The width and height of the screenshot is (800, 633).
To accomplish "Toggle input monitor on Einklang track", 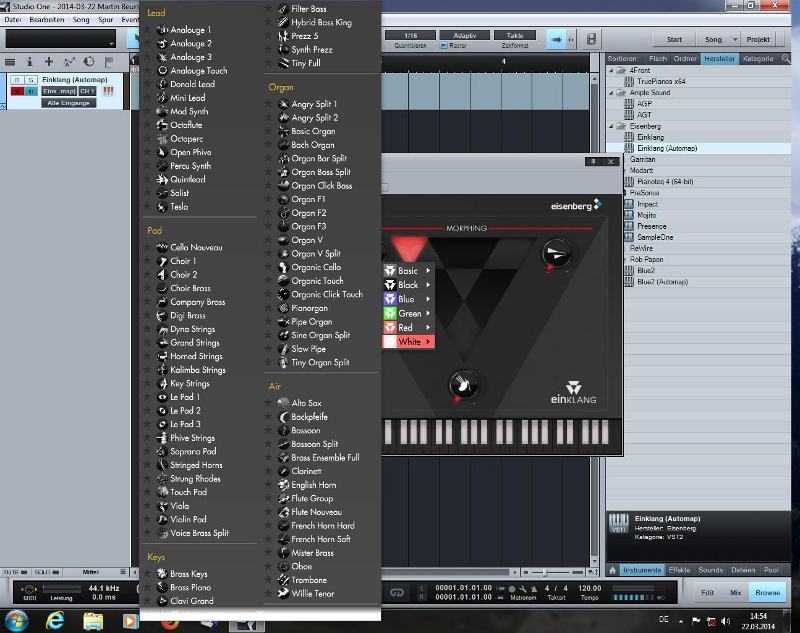I will (31, 91).
